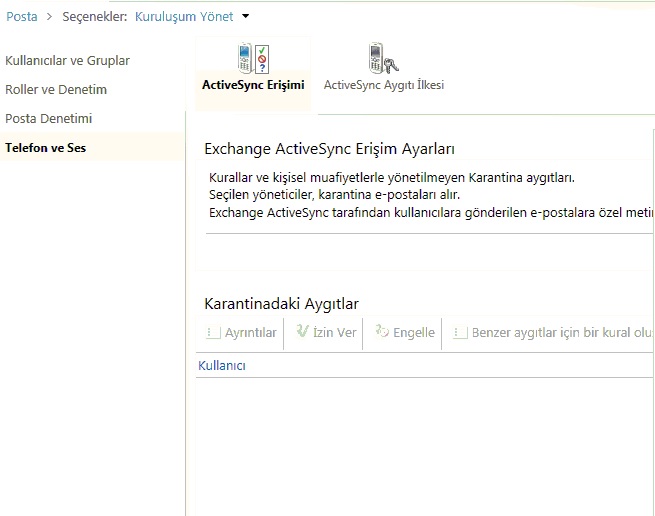Switch to ActiveSync Erişimi tab label

coord(253,85)
